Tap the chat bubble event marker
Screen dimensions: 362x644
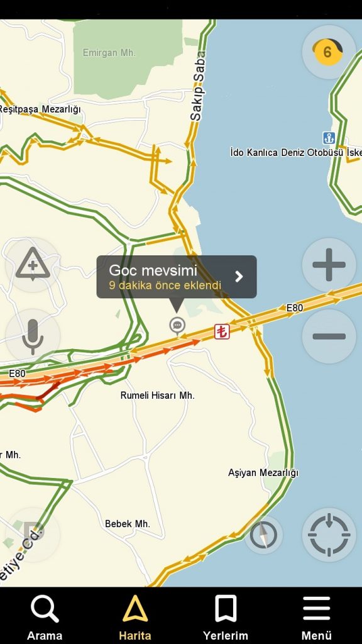177,325
